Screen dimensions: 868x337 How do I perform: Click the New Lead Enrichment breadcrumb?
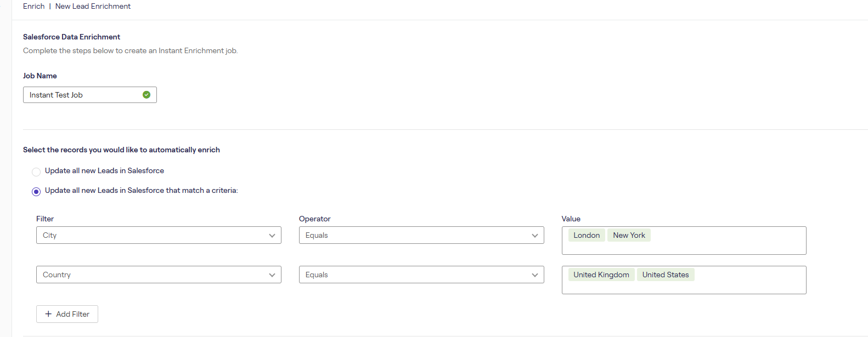(x=93, y=6)
